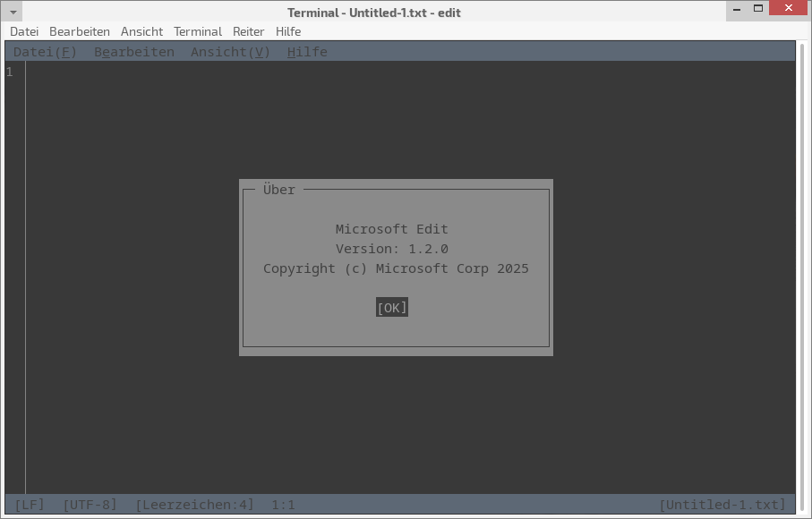Open the Terminal menu
This screenshot has width=812, height=519.
198,31
